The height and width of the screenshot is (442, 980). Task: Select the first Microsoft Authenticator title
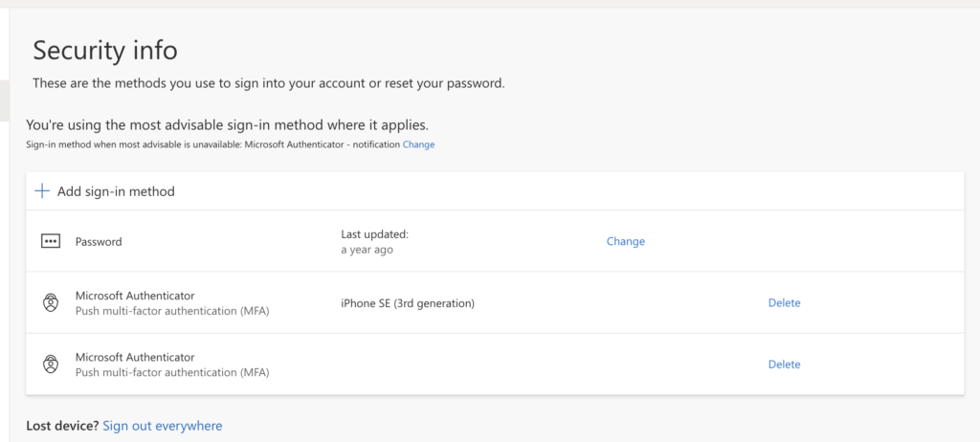(x=135, y=296)
